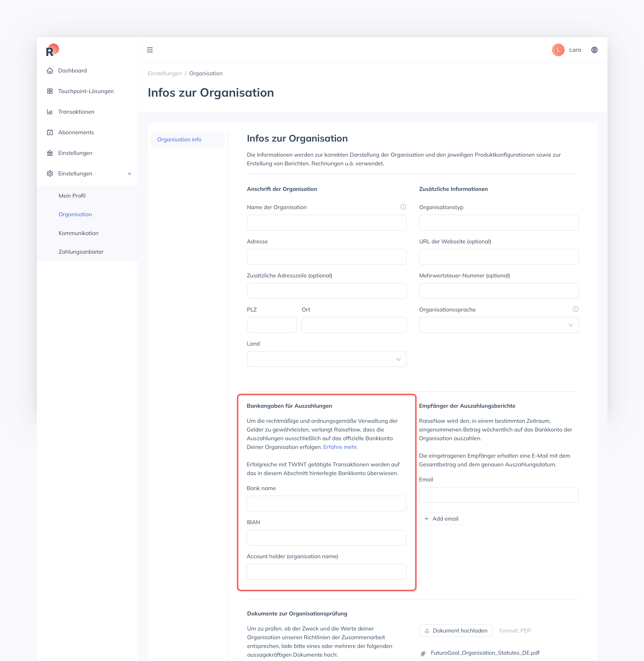Focus the Adresse input field
The image size is (644, 661).
[x=326, y=257]
